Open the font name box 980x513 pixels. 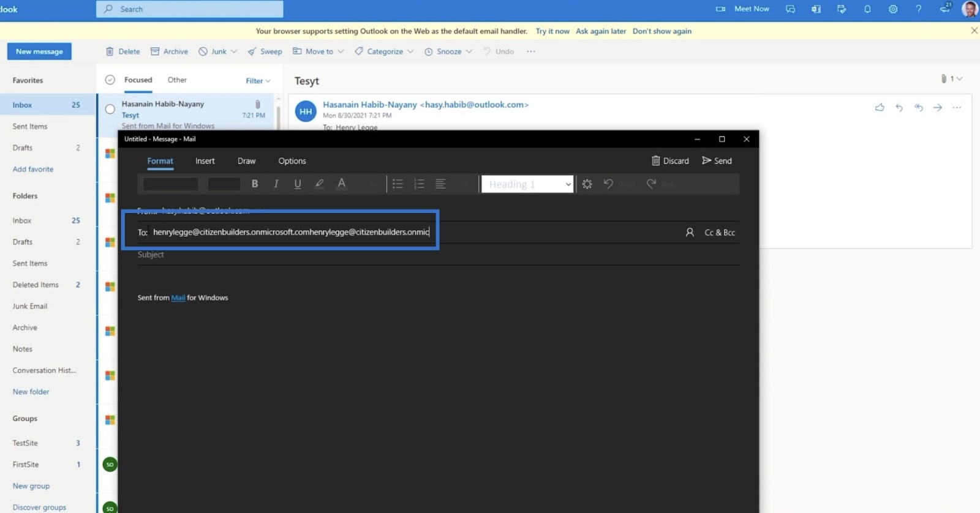tap(170, 184)
